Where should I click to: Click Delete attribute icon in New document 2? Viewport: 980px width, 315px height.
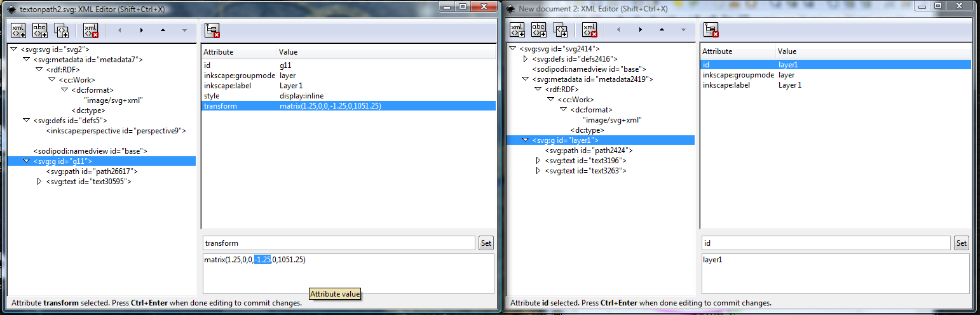(711, 30)
